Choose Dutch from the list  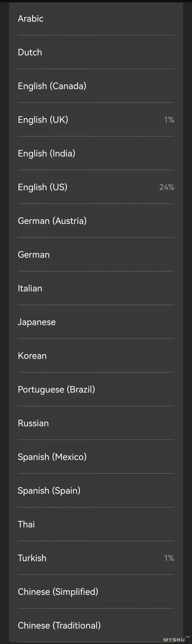(x=96, y=52)
